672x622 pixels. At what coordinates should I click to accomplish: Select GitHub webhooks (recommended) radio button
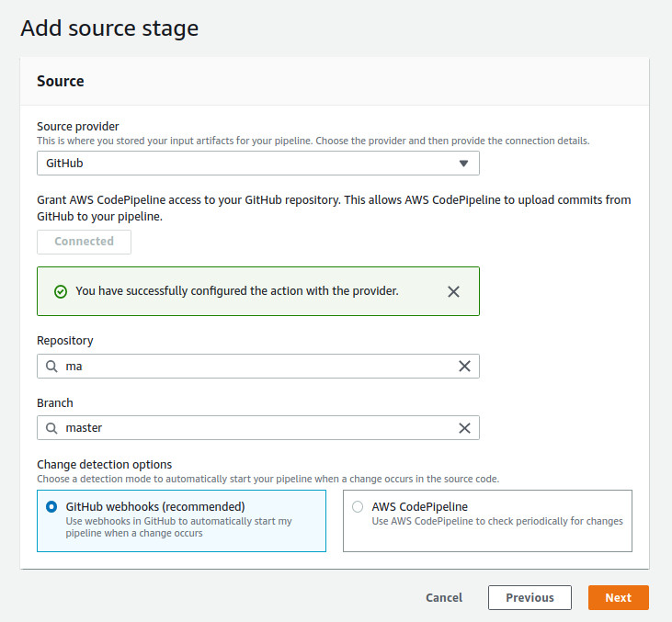[51, 507]
